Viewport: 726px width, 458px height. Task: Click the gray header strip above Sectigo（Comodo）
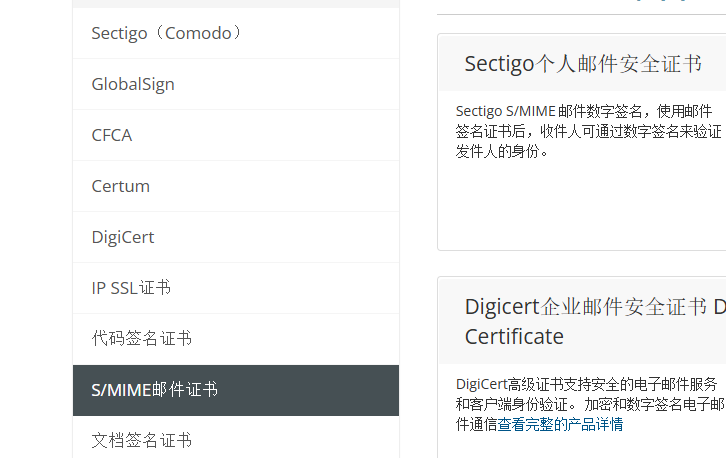pos(236,4)
